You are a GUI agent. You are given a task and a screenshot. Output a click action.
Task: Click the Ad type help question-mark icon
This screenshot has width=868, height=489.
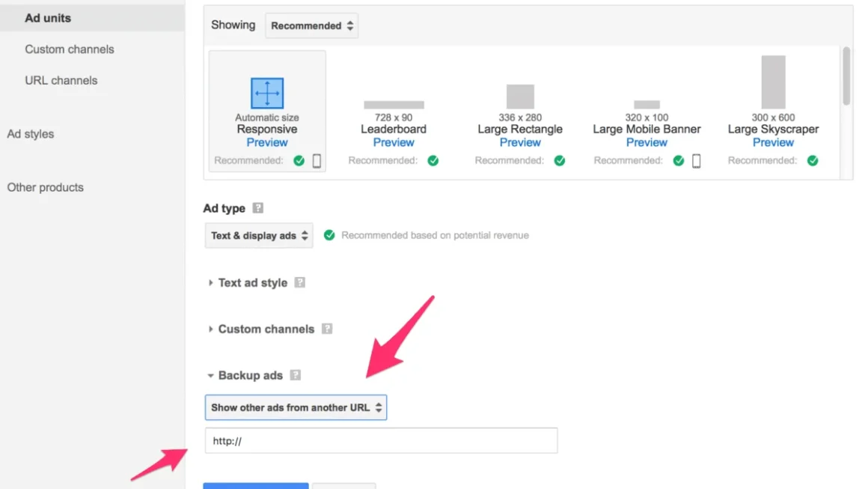[258, 207]
